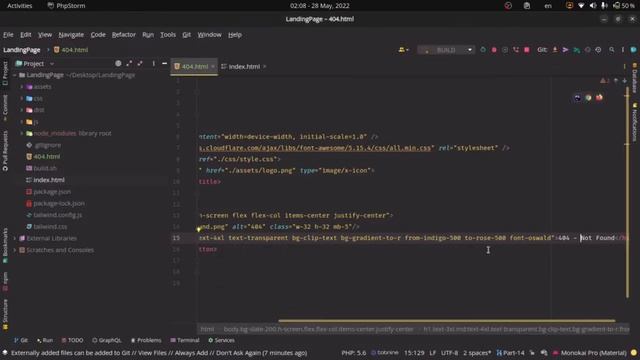Select package.json in the project tree
Viewport: 640px width, 360px height.
point(51,191)
